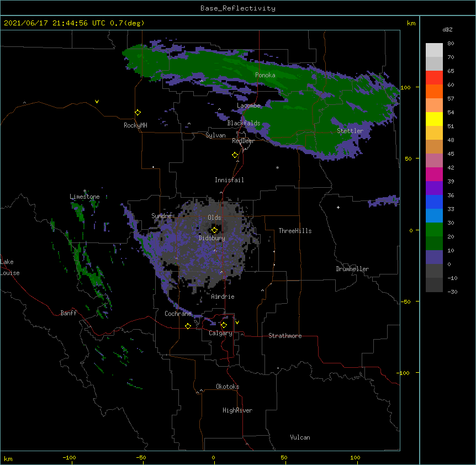Click the Vulcan label
The height and width of the screenshot is (465, 476).
[300, 437]
